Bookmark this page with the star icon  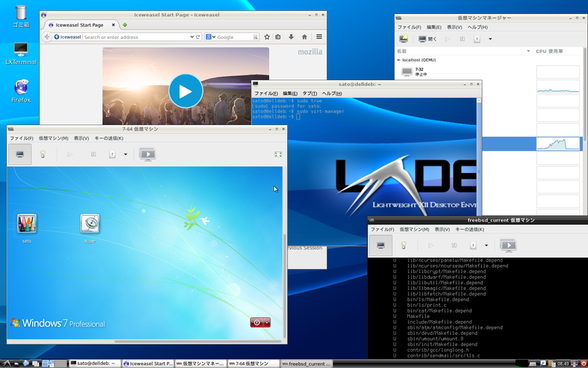tap(267, 37)
